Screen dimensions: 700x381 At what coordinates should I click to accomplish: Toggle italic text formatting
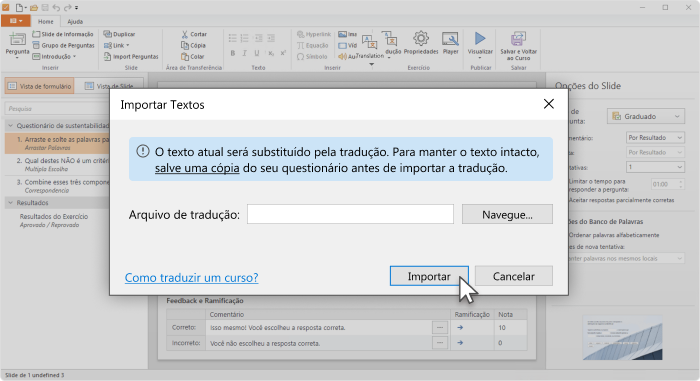pyautogui.click(x=245, y=53)
